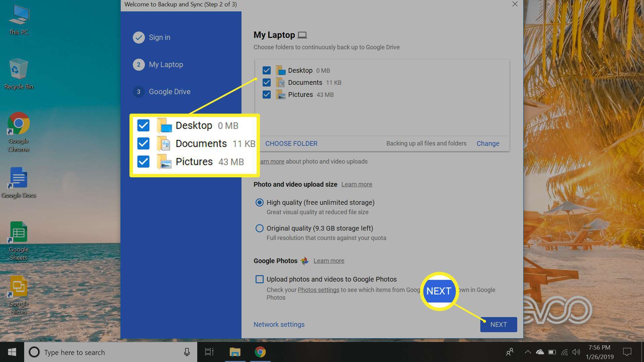The image size is (644, 362).
Task: Select High quality free unlimited storage
Action: click(x=259, y=202)
